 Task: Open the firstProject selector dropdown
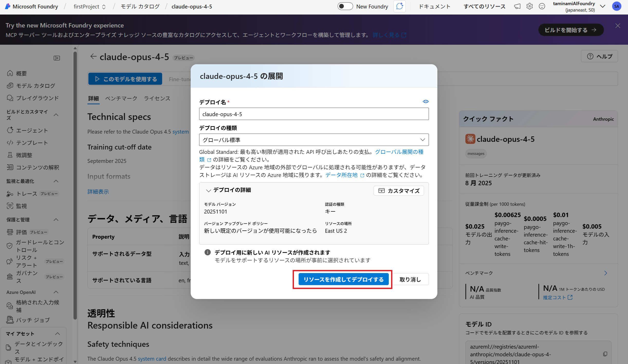(89, 7)
